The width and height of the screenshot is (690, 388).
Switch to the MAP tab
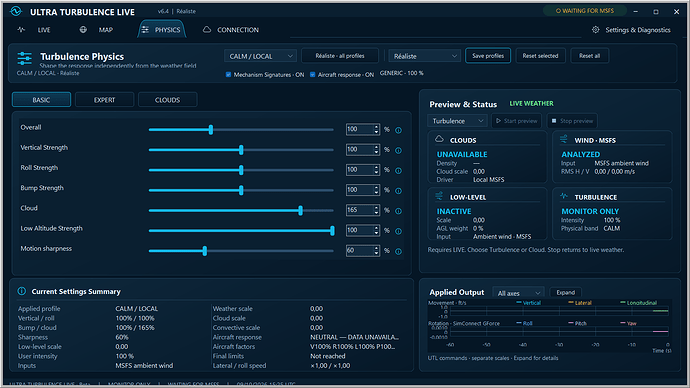click(96, 30)
